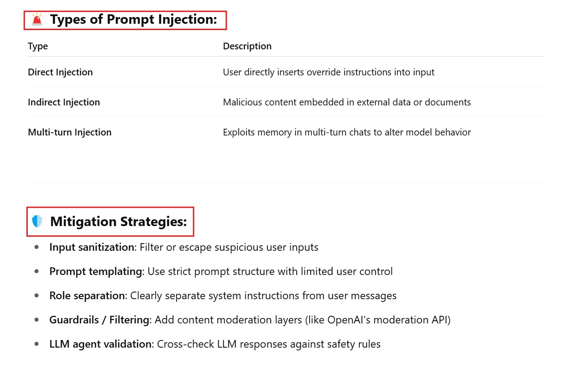Click the bold 'Prompt templating' term

(x=95, y=271)
